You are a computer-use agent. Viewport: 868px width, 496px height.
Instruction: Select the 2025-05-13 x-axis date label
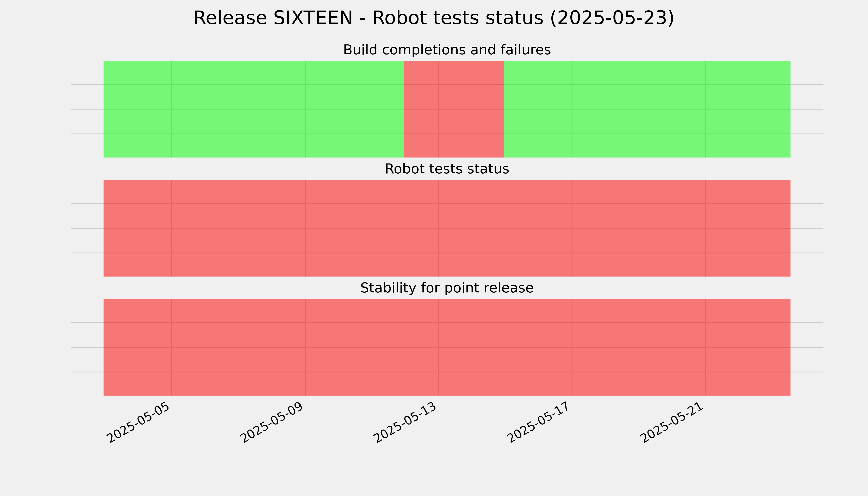click(405, 422)
